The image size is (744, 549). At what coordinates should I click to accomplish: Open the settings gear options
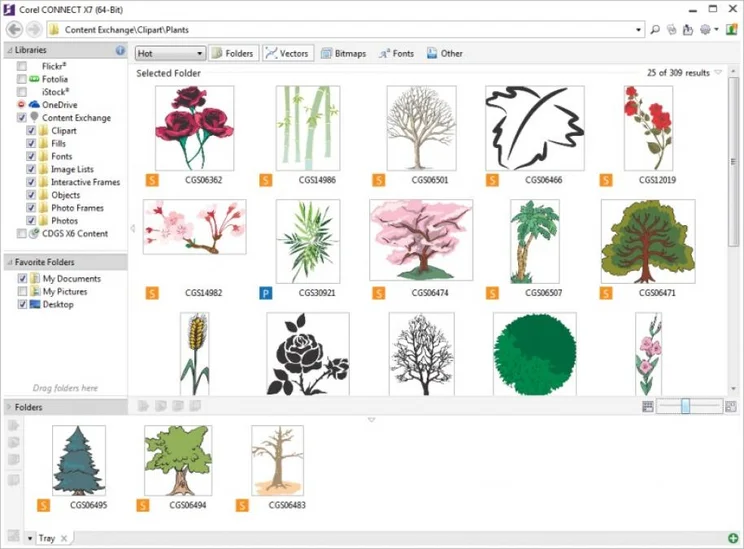[706, 30]
